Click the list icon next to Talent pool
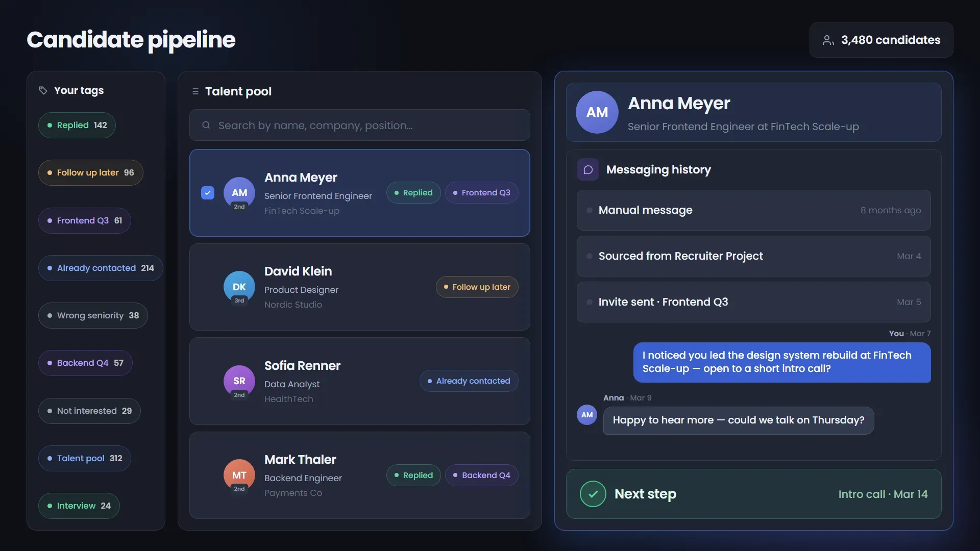Viewport: 980px width, 551px height. 195,91
